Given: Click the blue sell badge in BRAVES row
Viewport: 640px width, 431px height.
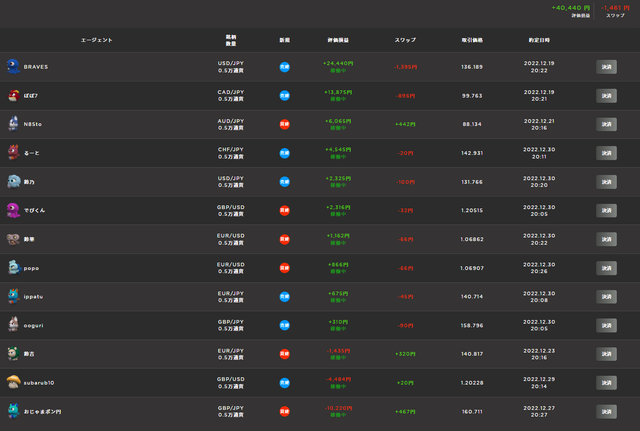Looking at the screenshot, I should [x=284, y=67].
